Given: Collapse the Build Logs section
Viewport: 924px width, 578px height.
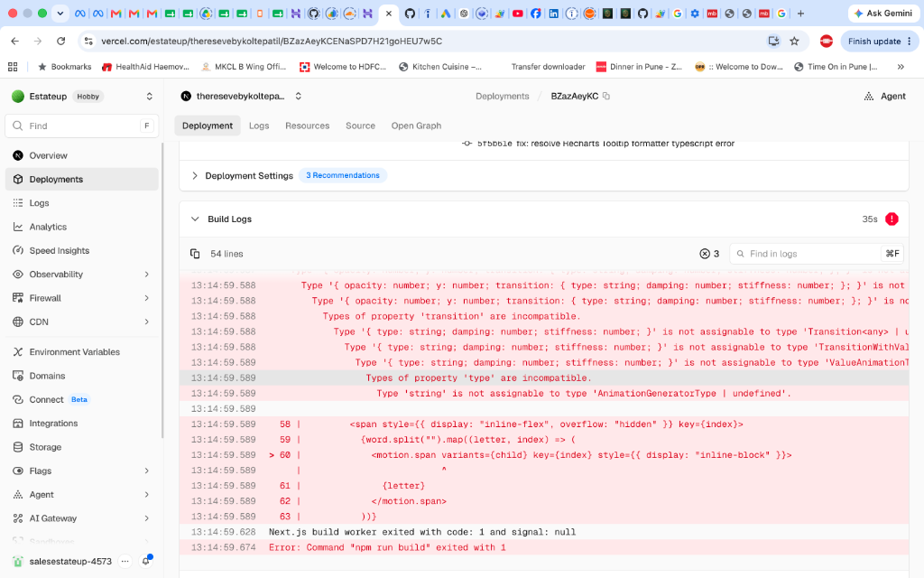Looking at the screenshot, I should click(x=195, y=219).
